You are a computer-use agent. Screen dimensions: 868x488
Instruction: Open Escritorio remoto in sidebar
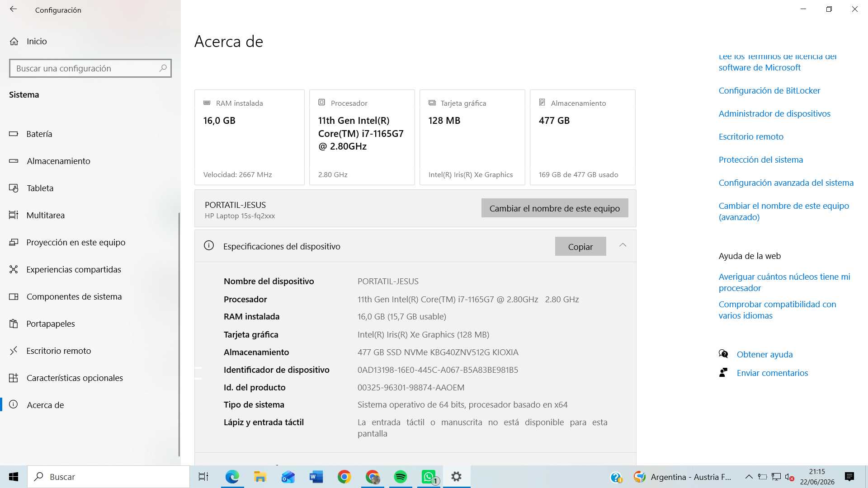[x=90, y=351]
